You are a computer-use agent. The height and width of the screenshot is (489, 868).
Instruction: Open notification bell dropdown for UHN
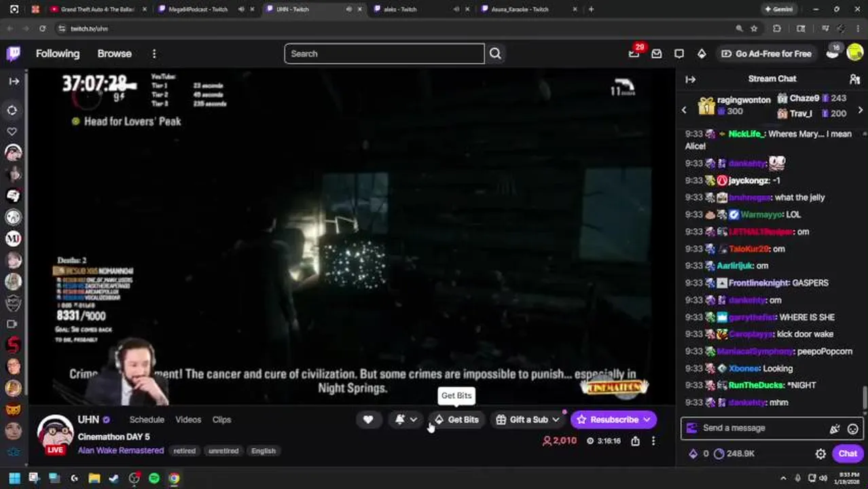coord(406,420)
